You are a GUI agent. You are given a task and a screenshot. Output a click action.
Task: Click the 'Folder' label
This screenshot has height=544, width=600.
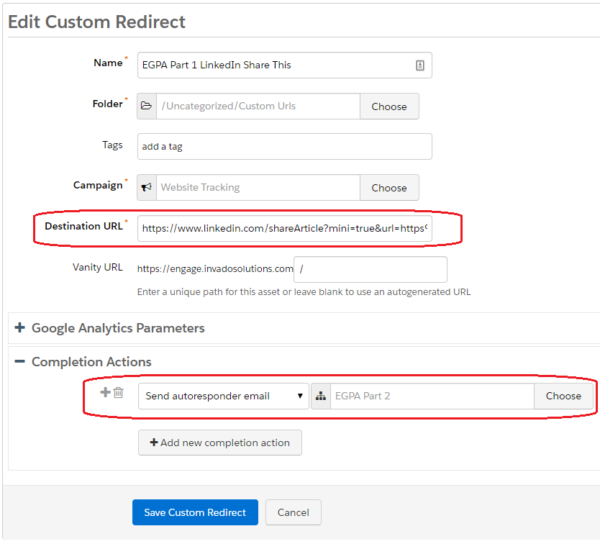(x=108, y=104)
